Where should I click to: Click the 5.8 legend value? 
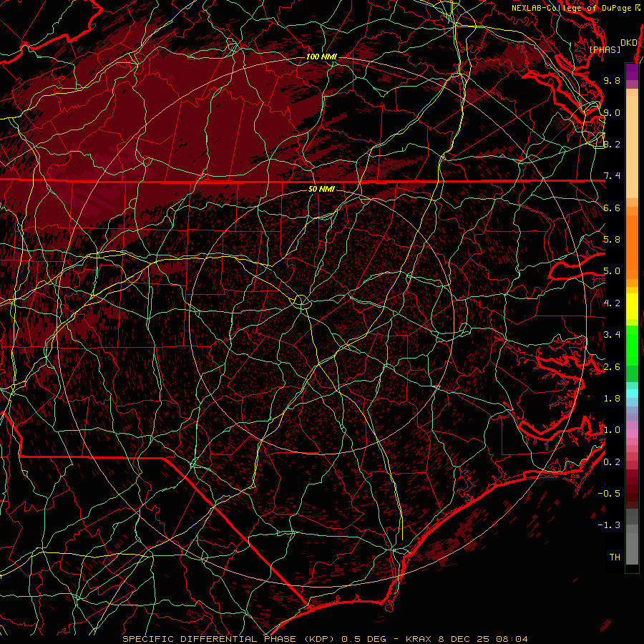pyautogui.click(x=612, y=240)
